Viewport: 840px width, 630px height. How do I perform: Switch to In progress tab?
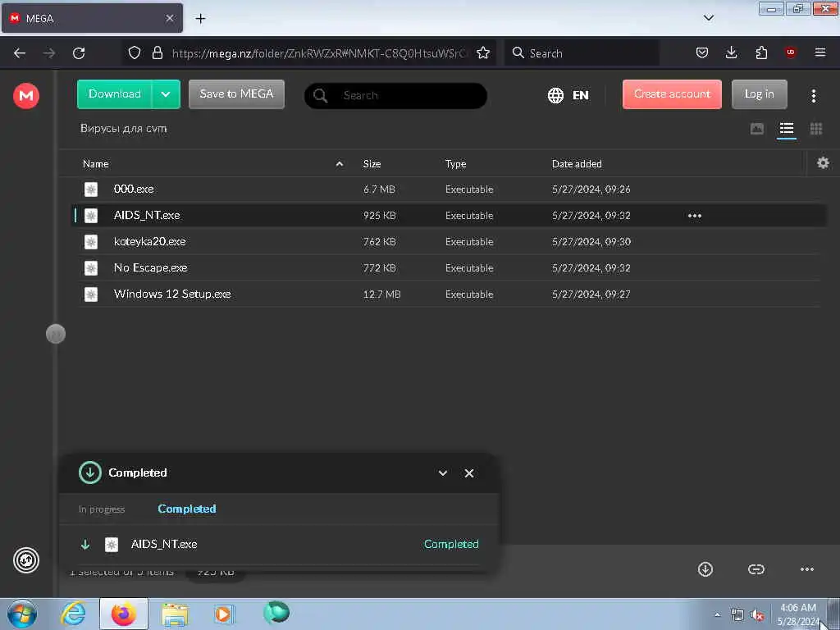[x=101, y=509]
